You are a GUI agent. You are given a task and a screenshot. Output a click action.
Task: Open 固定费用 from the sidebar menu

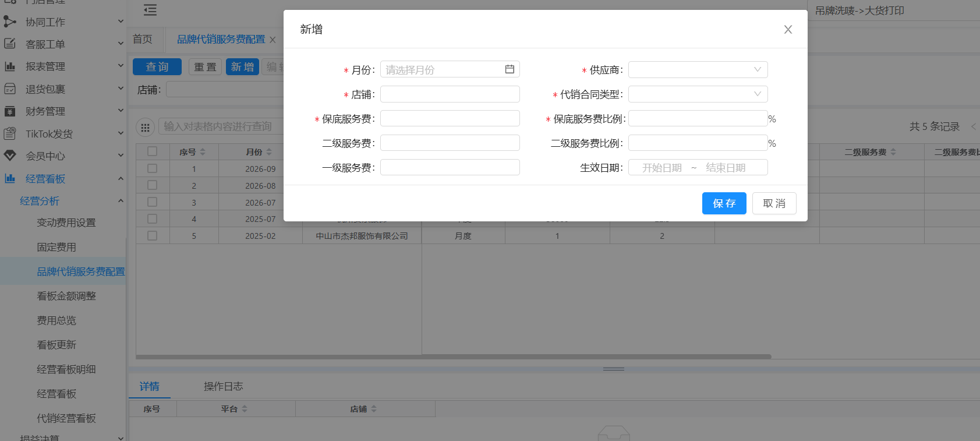56,247
